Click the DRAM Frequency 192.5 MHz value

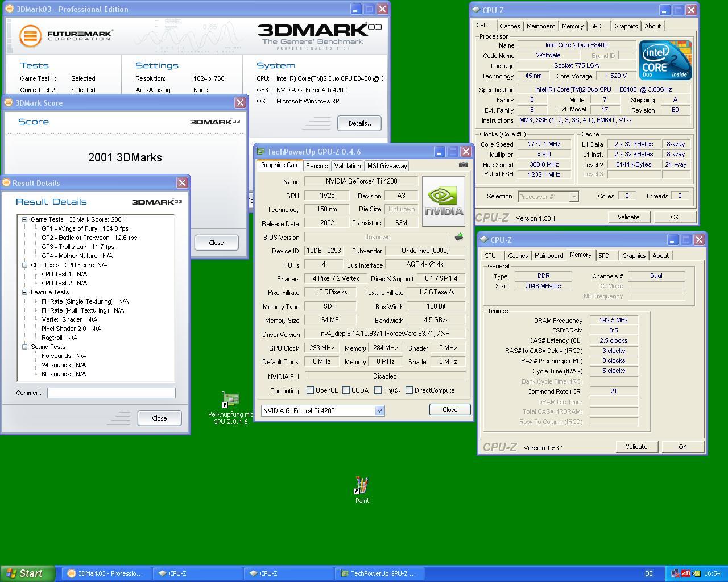(614, 321)
